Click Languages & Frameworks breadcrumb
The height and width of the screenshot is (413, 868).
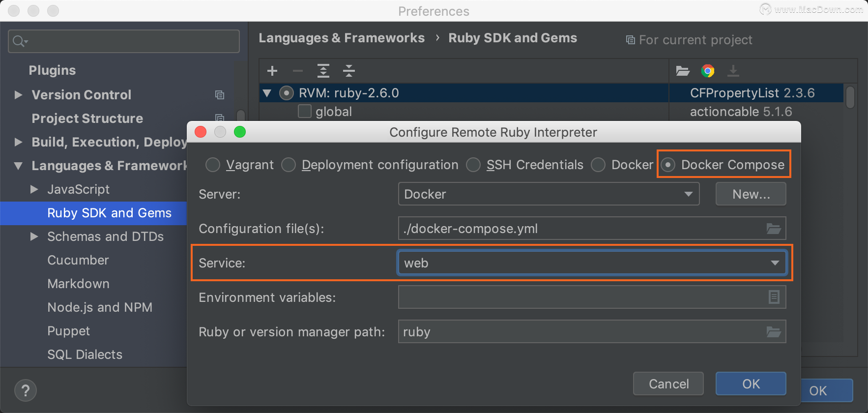coord(342,38)
